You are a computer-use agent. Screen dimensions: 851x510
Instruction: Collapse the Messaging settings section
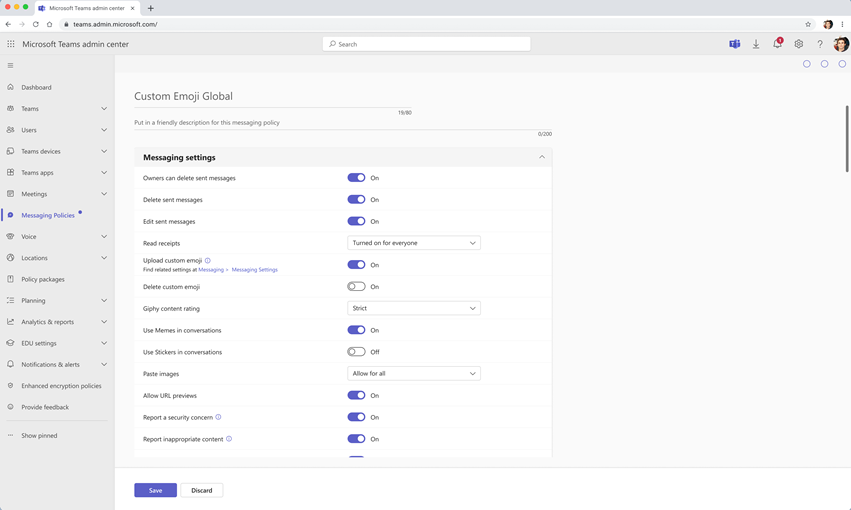(542, 157)
